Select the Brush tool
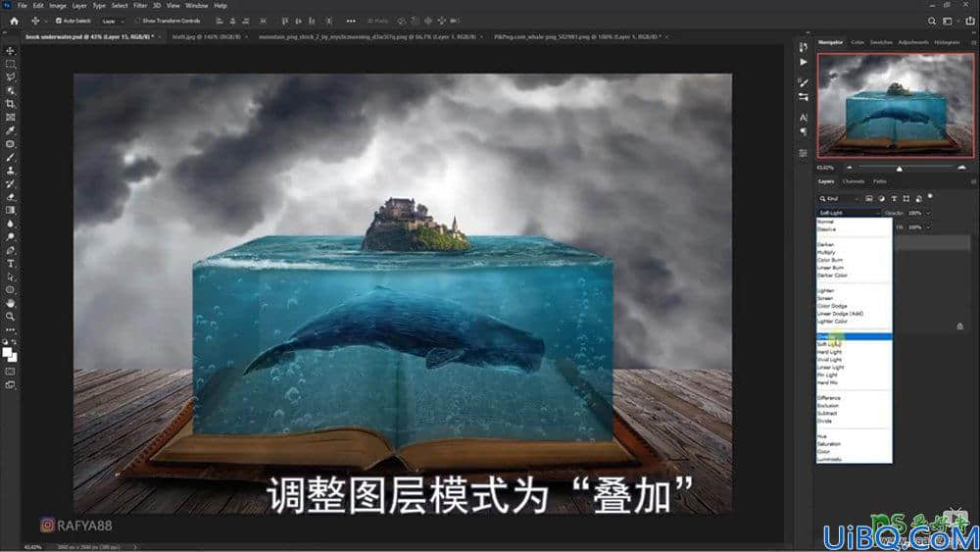Screen dimensions: 980x552 point(10,158)
